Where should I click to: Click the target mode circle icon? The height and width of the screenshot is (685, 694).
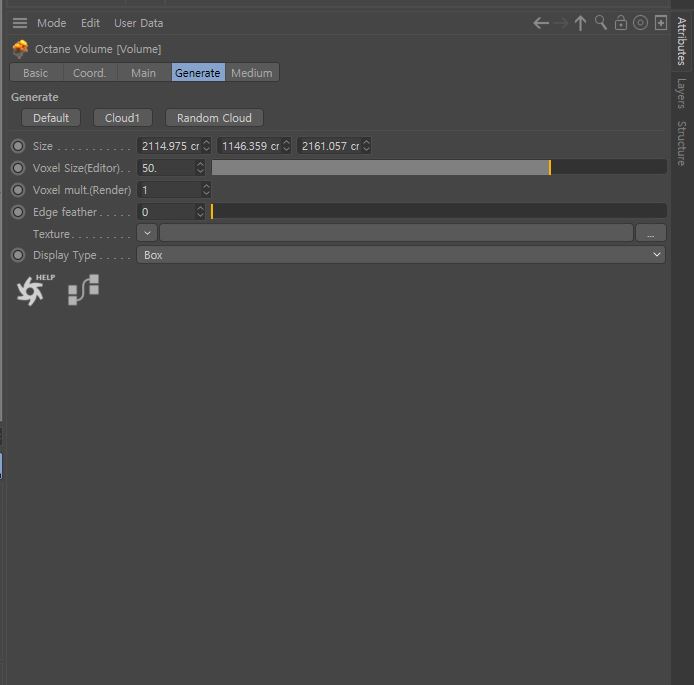pos(640,23)
